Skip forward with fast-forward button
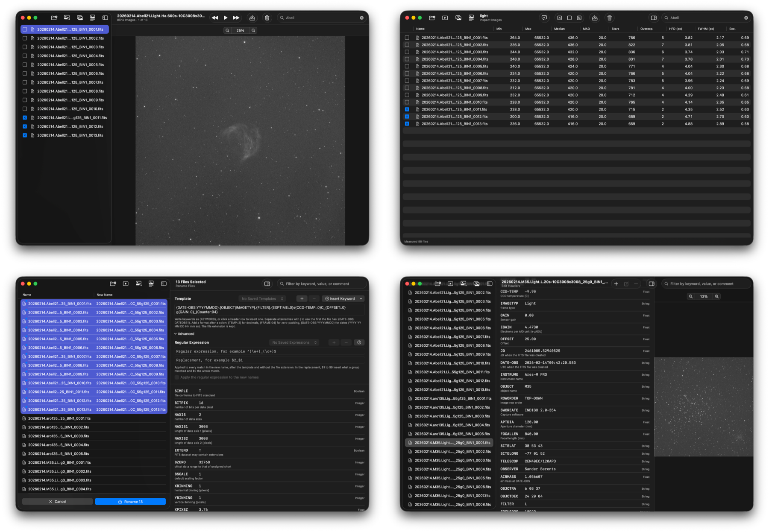The image size is (769, 532). [x=236, y=18]
